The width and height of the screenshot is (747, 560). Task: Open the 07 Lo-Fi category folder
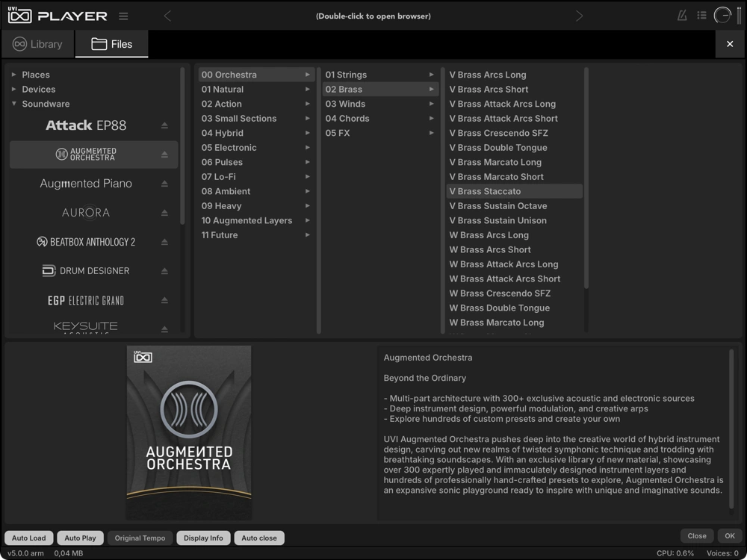pyautogui.click(x=256, y=177)
